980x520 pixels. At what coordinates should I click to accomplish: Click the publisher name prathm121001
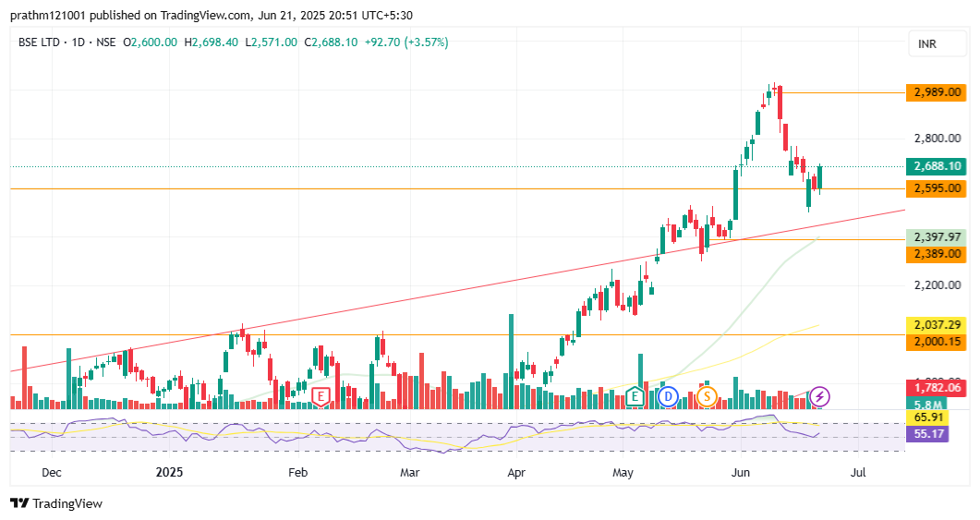pyautogui.click(x=48, y=15)
